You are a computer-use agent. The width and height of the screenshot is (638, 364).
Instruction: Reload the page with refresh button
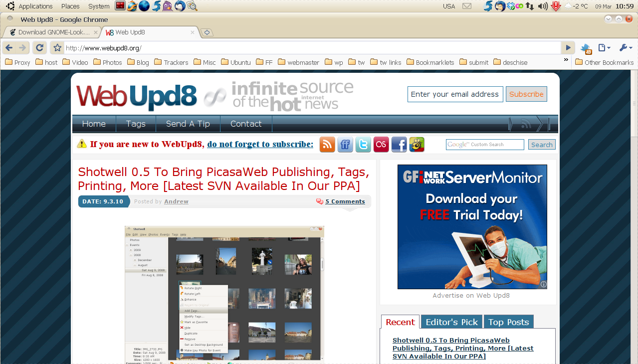click(40, 48)
